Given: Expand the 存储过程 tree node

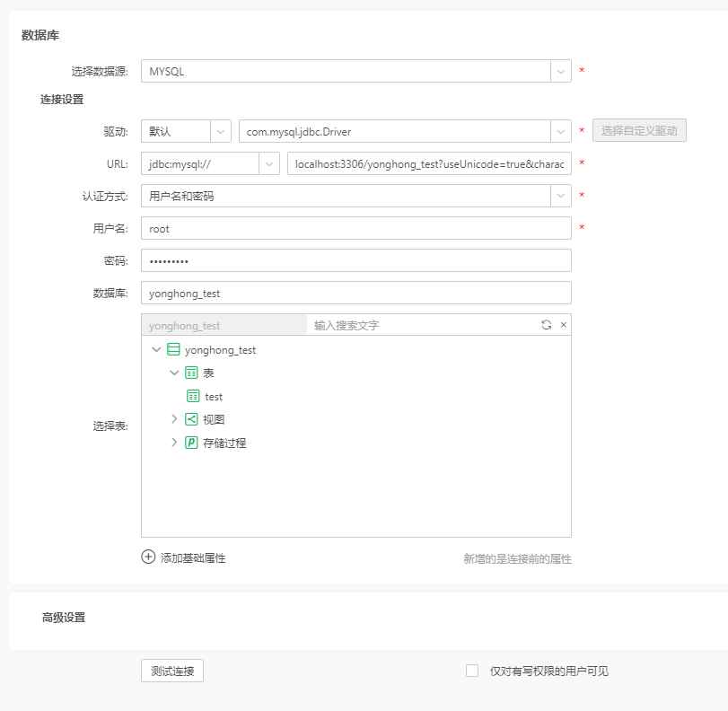Looking at the screenshot, I should (174, 443).
